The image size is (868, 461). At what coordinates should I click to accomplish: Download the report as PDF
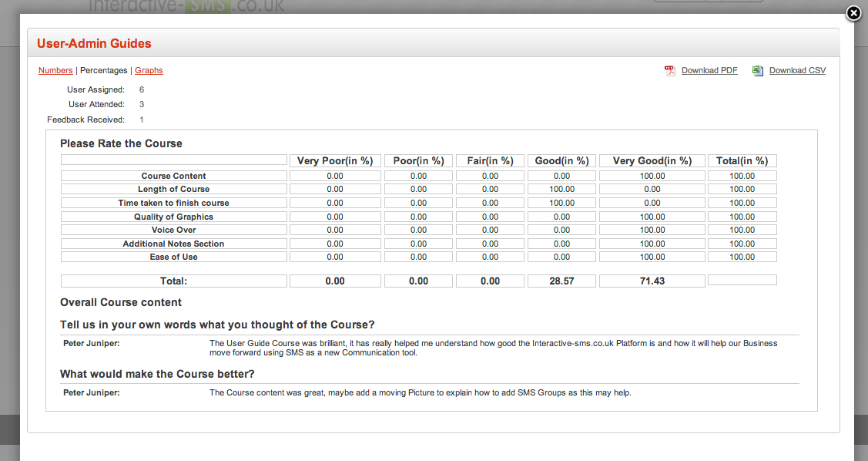(709, 70)
